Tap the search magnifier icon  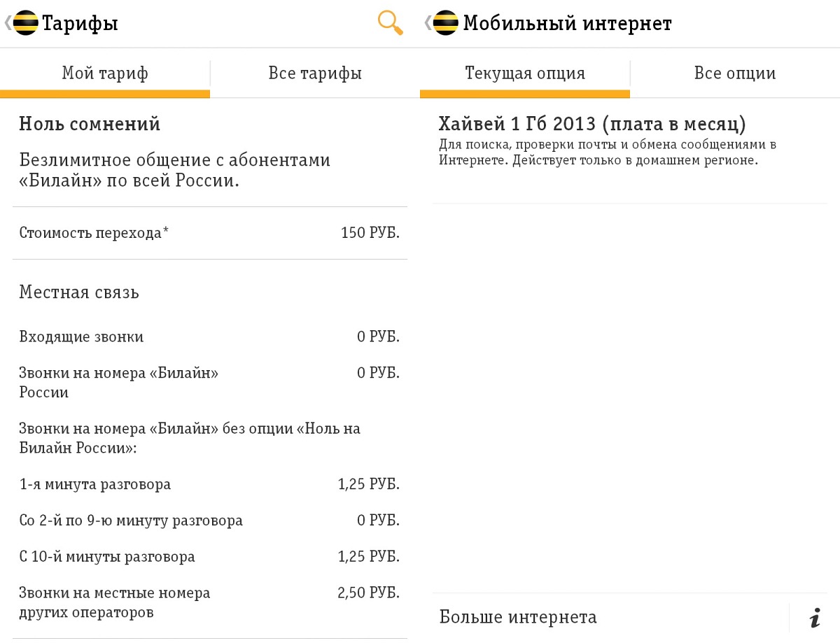[390, 23]
